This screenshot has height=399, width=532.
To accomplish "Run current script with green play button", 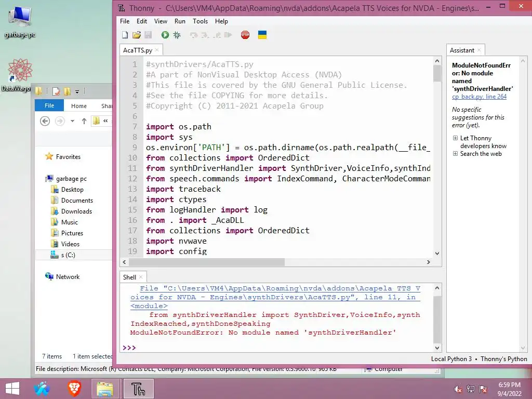I will [x=165, y=35].
